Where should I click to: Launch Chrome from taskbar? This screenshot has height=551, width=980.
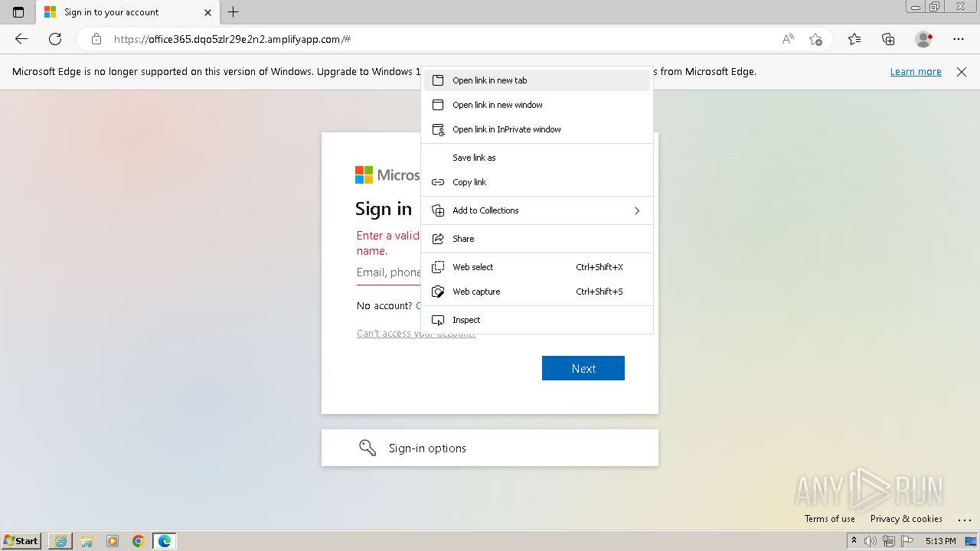coord(139,541)
